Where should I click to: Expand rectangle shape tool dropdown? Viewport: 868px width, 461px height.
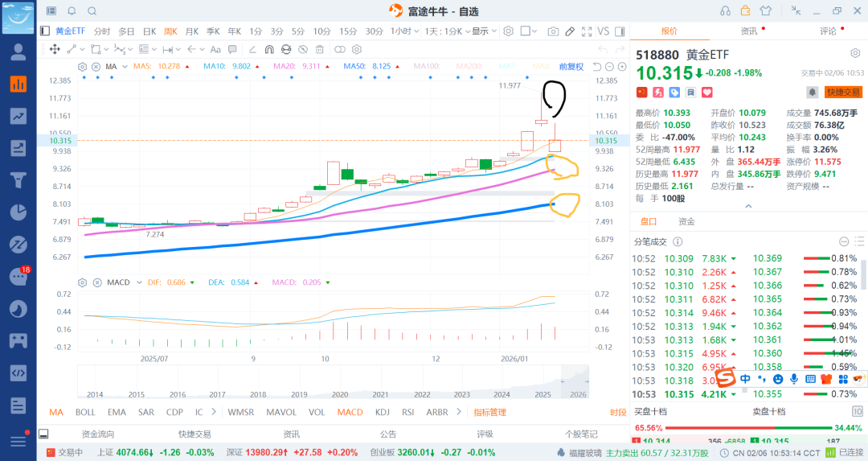pyautogui.click(x=106, y=49)
